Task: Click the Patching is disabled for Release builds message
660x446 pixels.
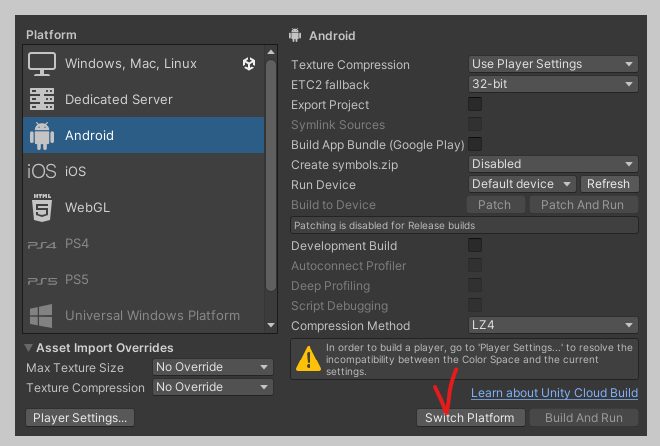Action: (464, 226)
